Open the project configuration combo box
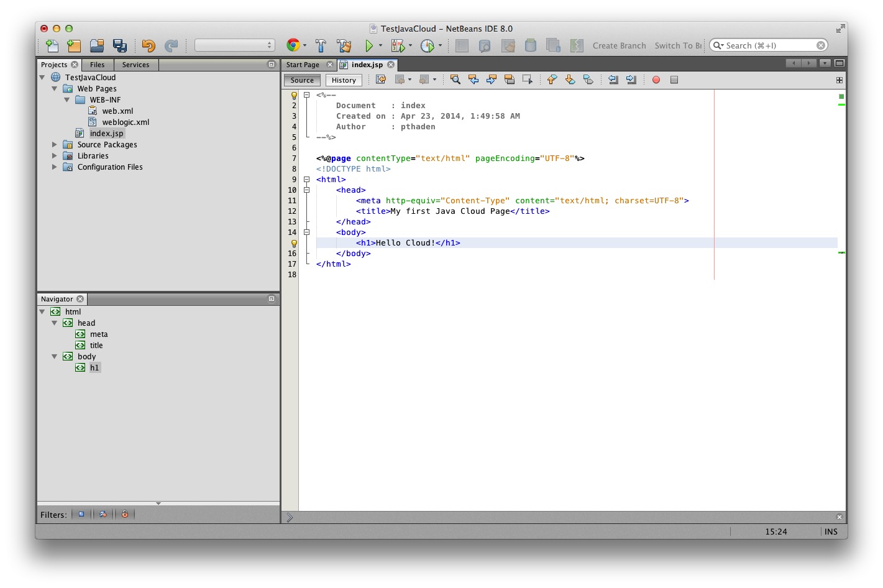883x588 pixels. 234,45
